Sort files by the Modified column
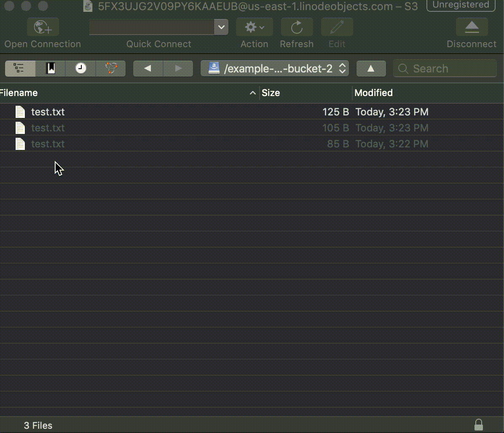Screen dimensions: 504x433 (x=426, y=93)
